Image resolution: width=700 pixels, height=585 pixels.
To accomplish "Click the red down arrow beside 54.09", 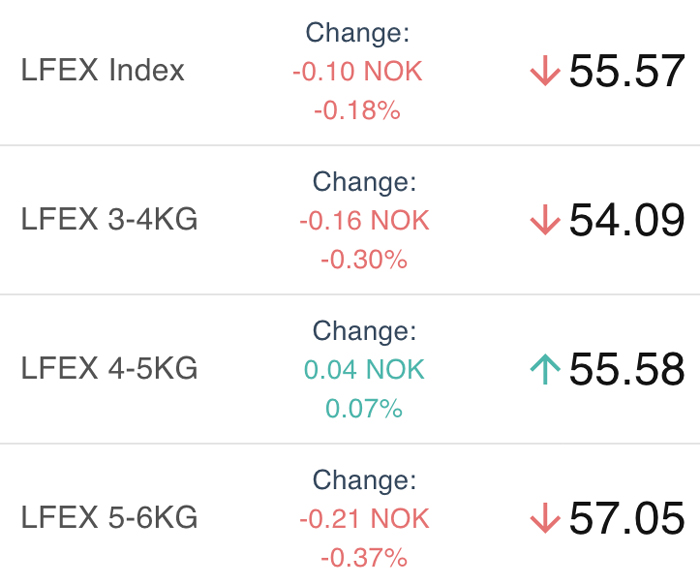I will point(545,219).
